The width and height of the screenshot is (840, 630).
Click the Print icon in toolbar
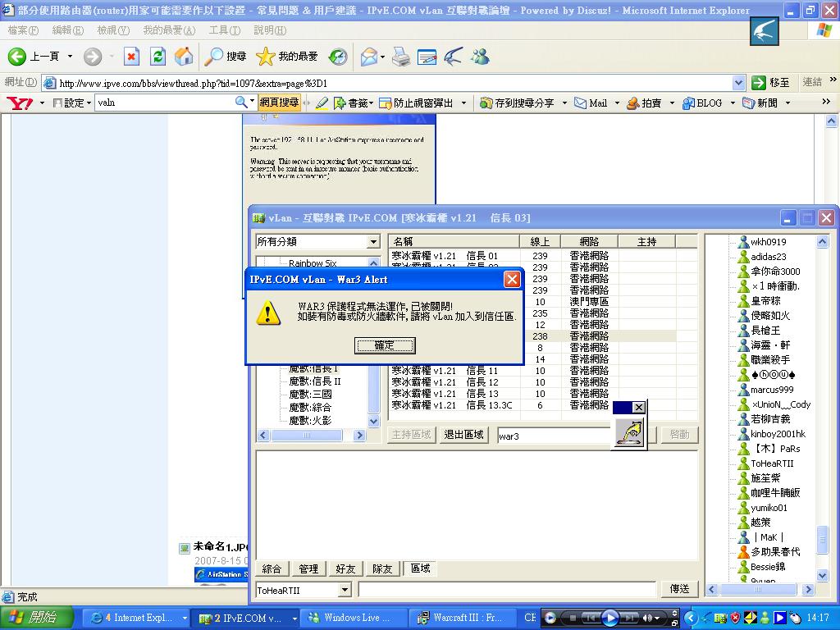click(x=400, y=56)
